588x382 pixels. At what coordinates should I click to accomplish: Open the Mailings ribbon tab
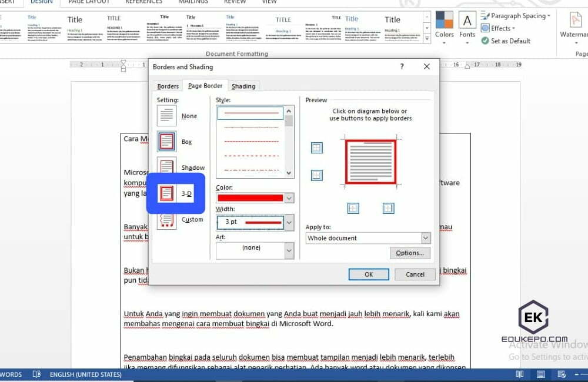(x=194, y=2)
